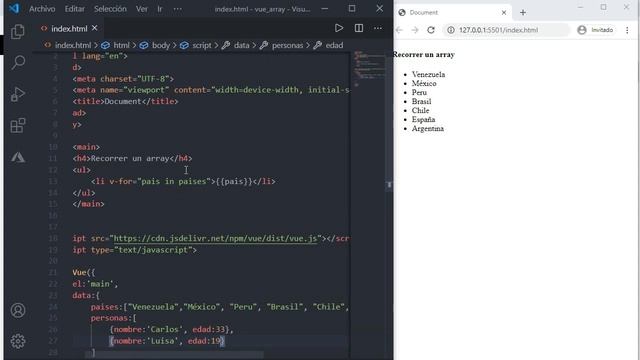Open the Extensions view
The image size is (640, 360).
pyautogui.click(x=18, y=125)
